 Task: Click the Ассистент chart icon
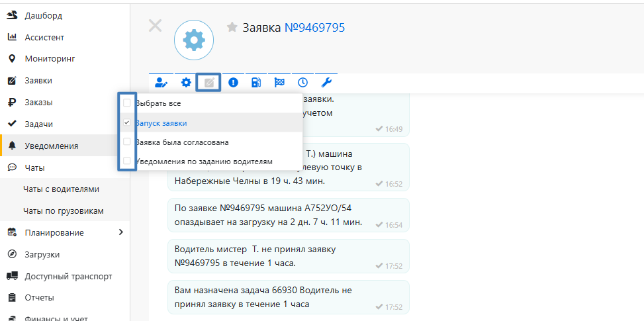(x=12, y=37)
